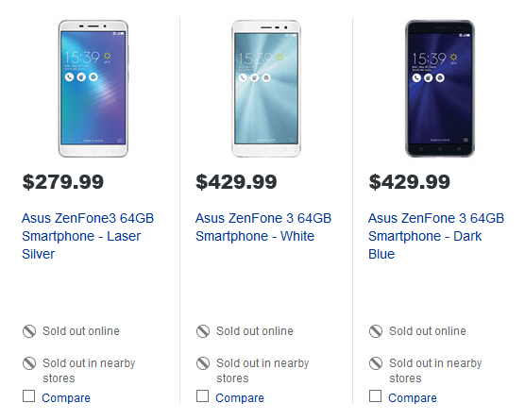Screen dimensions: 525x420
Task: Select the Laser Silver phone product image
Action: tap(93, 89)
